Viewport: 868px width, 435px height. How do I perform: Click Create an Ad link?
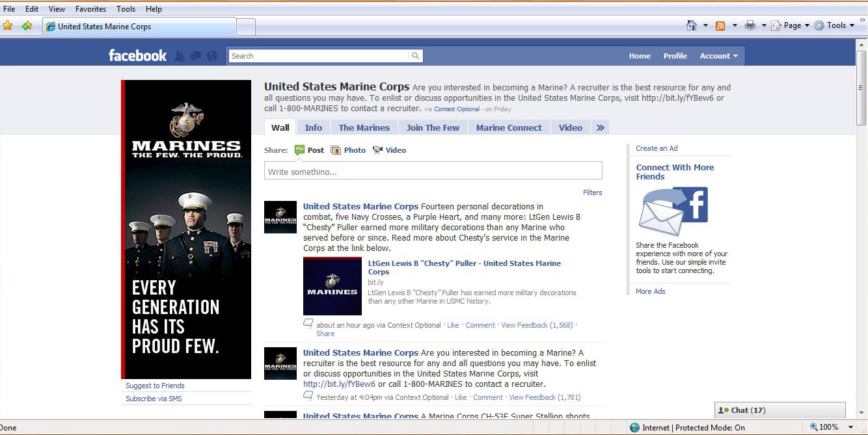tap(657, 148)
